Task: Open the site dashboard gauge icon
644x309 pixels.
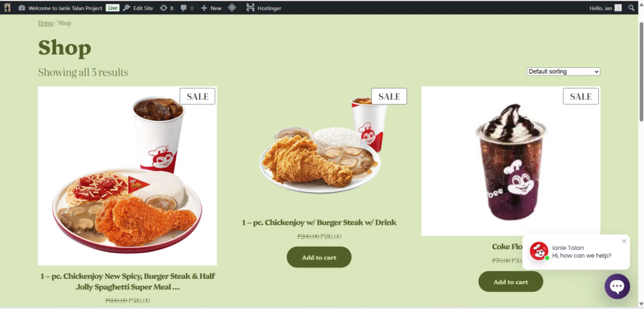Action: click(x=22, y=8)
